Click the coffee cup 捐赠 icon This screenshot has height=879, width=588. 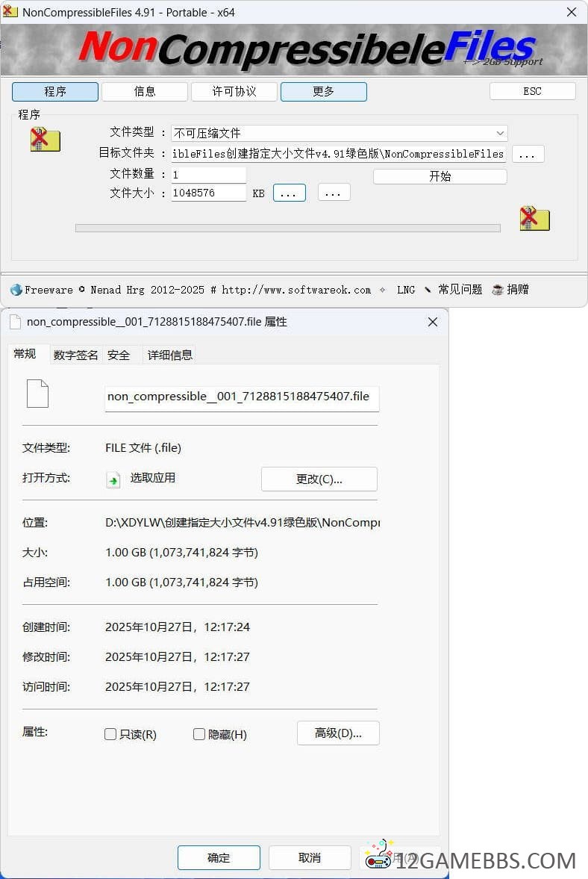point(498,290)
